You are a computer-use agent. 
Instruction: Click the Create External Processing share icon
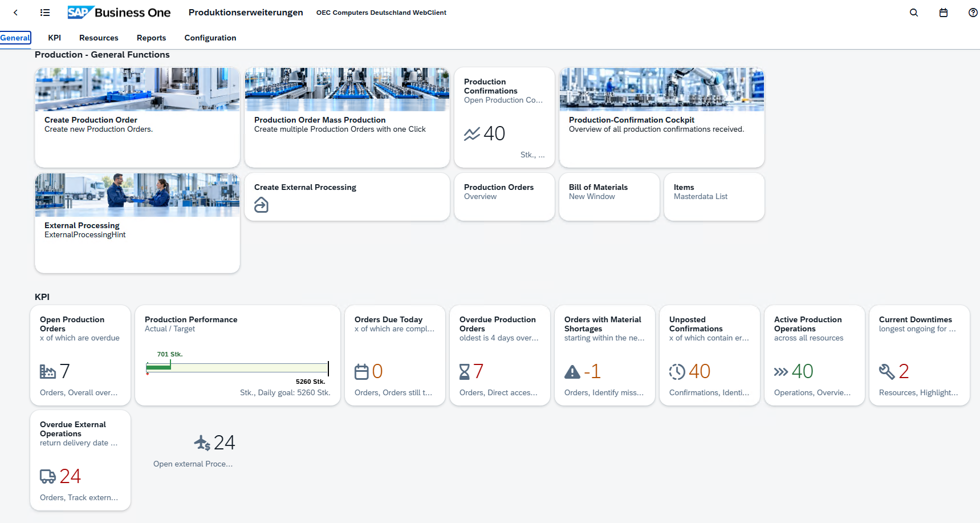point(261,205)
